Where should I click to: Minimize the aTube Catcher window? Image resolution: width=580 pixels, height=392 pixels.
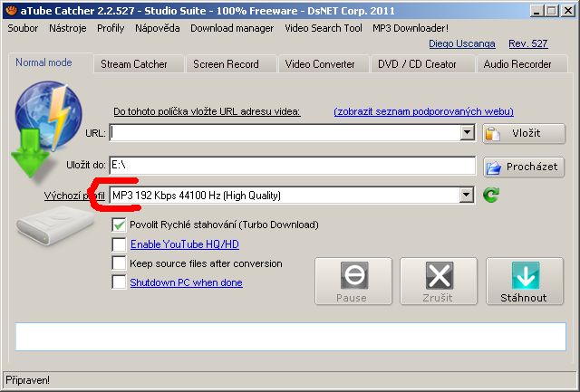[x=536, y=10]
